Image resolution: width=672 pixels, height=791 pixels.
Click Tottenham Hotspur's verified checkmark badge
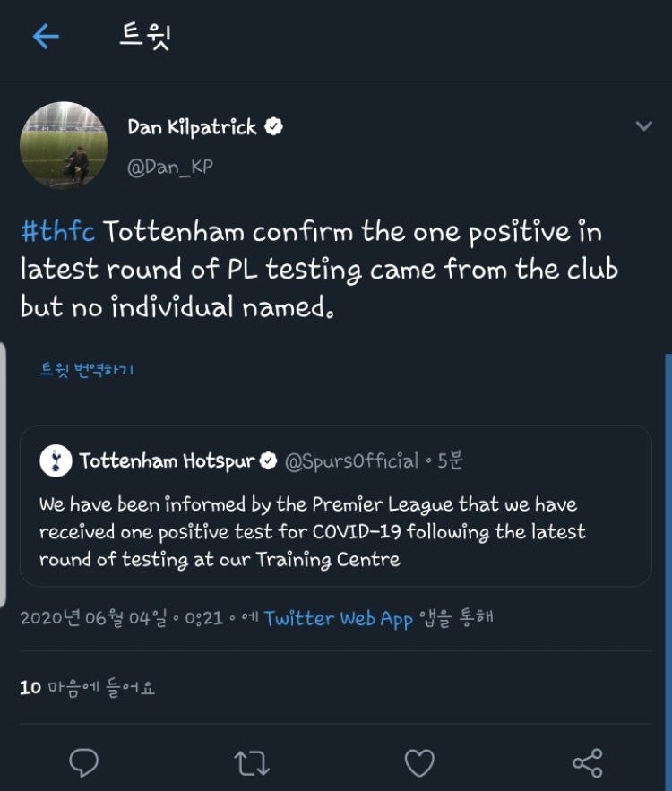tap(268, 461)
